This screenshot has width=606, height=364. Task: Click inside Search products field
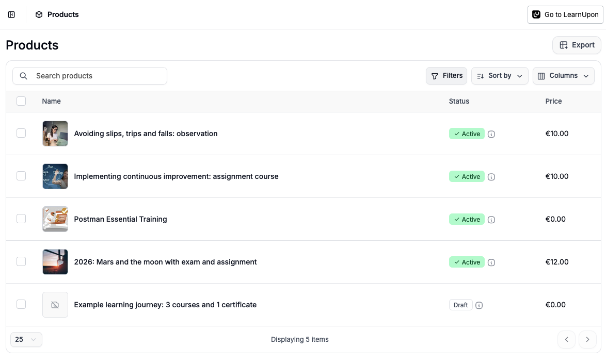click(90, 76)
